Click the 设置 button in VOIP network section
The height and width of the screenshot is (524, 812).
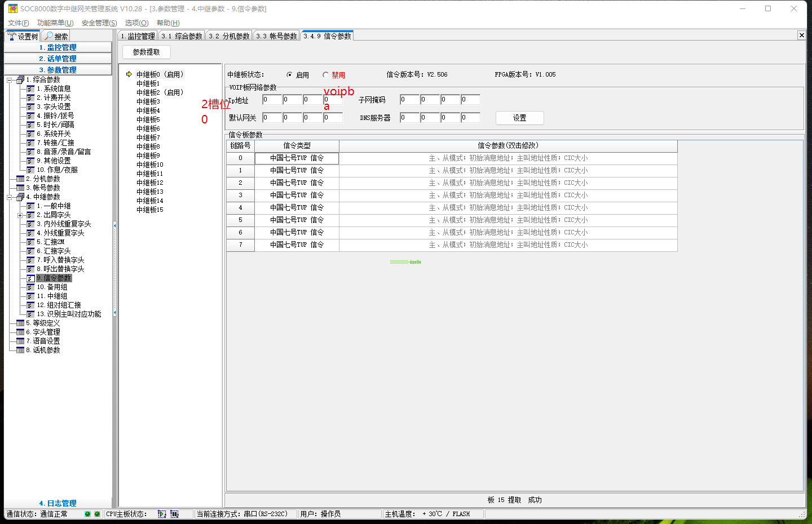coord(519,118)
